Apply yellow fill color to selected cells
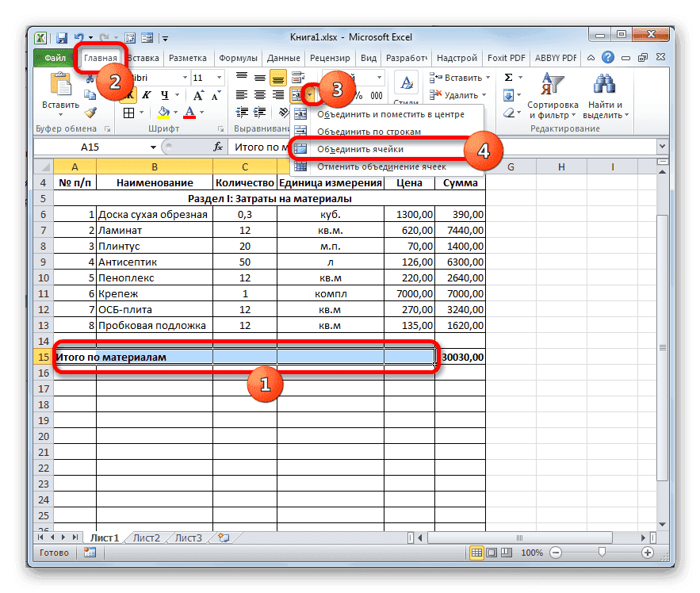This screenshot has width=700, height=593. click(x=163, y=113)
